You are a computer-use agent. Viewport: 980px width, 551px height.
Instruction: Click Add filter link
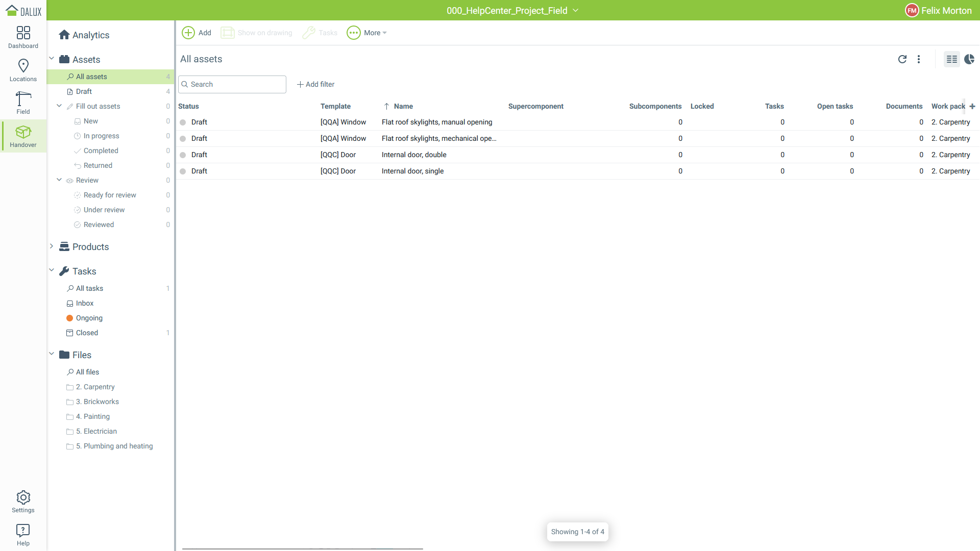point(315,84)
